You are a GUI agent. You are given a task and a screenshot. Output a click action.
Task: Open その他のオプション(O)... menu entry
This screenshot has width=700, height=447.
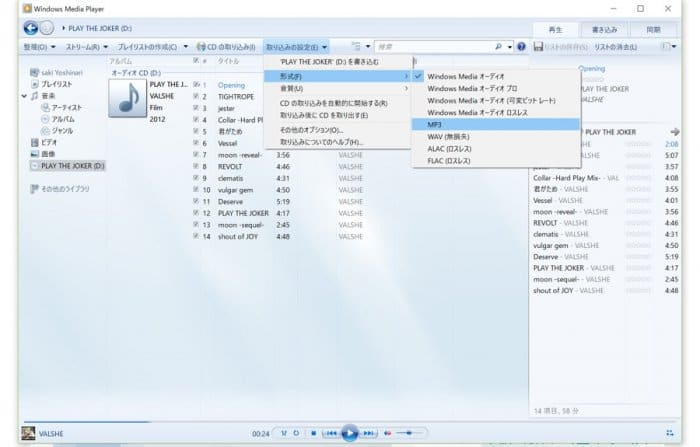point(338,130)
